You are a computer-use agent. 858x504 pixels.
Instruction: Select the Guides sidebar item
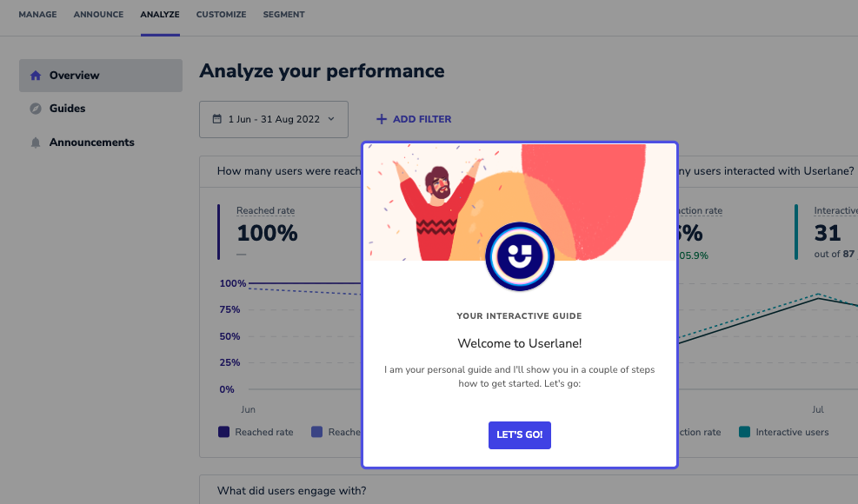[101, 109]
